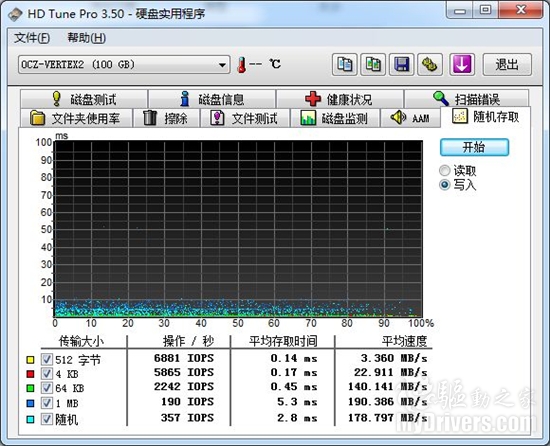Image resolution: width=550 pixels, height=446 pixels.
Task: Open the 帮助(H) menu
Action: click(x=87, y=38)
